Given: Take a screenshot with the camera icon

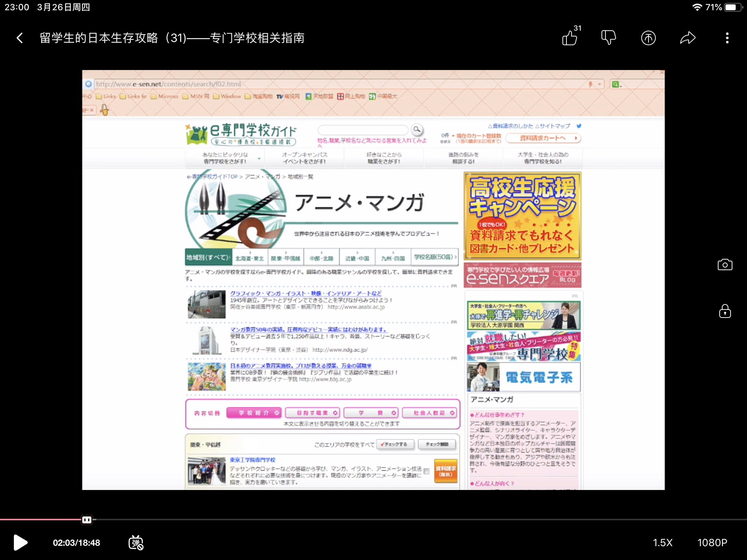Looking at the screenshot, I should (725, 265).
